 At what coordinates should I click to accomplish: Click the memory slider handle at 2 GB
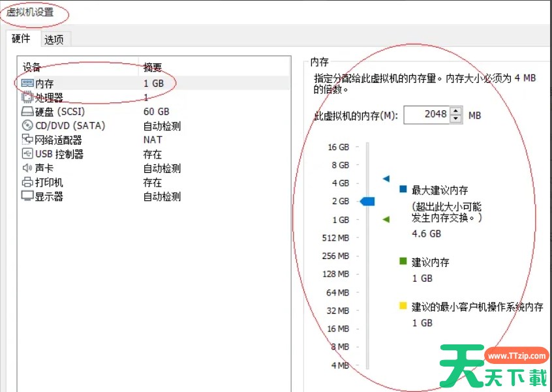[x=367, y=202]
